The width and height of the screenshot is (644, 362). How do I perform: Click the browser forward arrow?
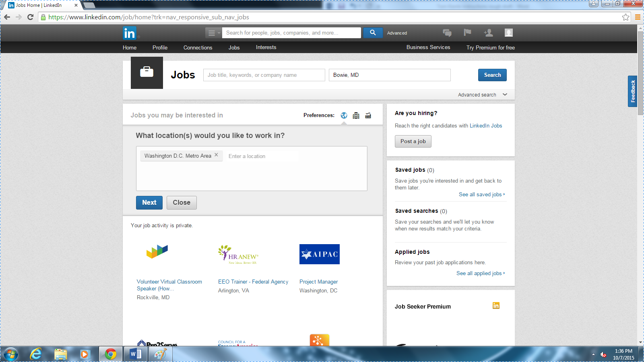(x=19, y=17)
